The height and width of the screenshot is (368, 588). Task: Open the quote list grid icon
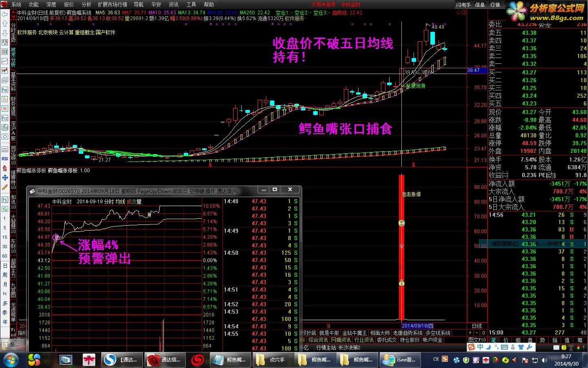5,52
